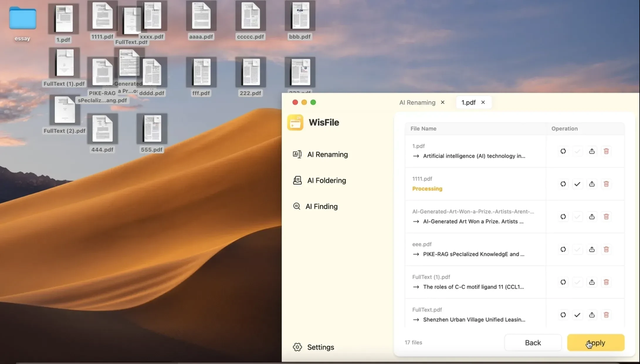Select the 444.pdf desktop file
The height and width of the screenshot is (364, 640).
pyautogui.click(x=103, y=134)
